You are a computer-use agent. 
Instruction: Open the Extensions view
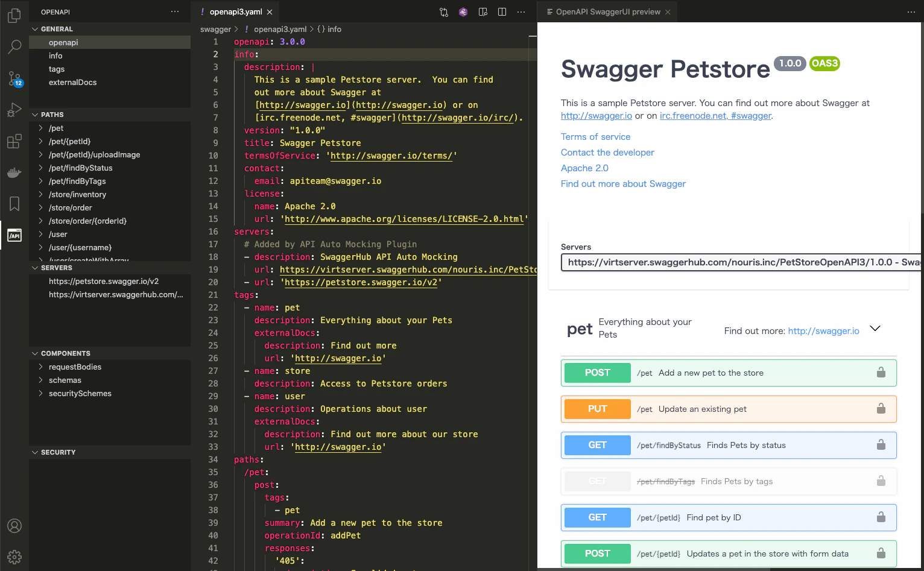14,141
